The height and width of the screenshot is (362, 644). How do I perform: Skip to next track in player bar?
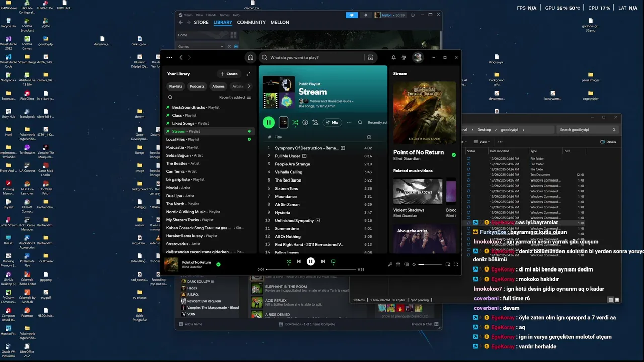(323, 261)
